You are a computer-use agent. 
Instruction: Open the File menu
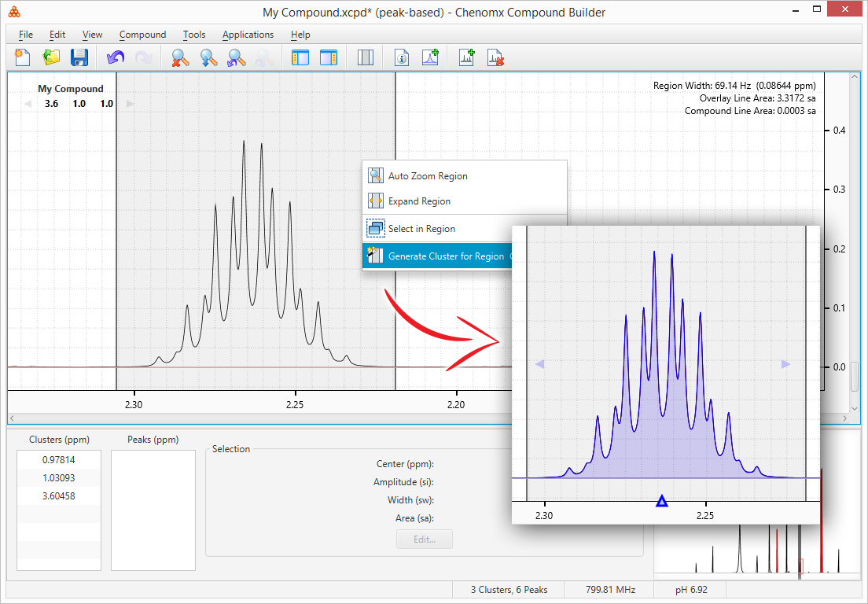(x=25, y=35)
